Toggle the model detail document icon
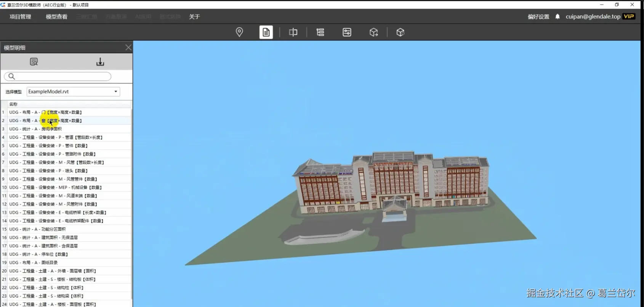Image resolution: width=644 pixels, height=307 pixels. pyautogui.click(x=266, y=32)
